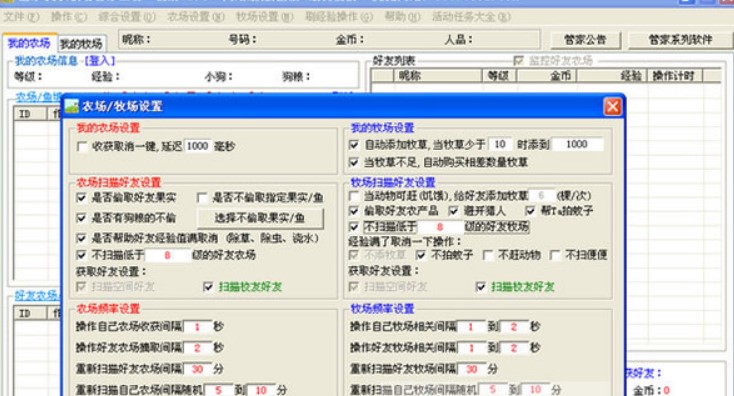Click the 管家公告 button
The width and height of the screenshot is (734, 396).
pyautogui.click(x=585, y=40)
